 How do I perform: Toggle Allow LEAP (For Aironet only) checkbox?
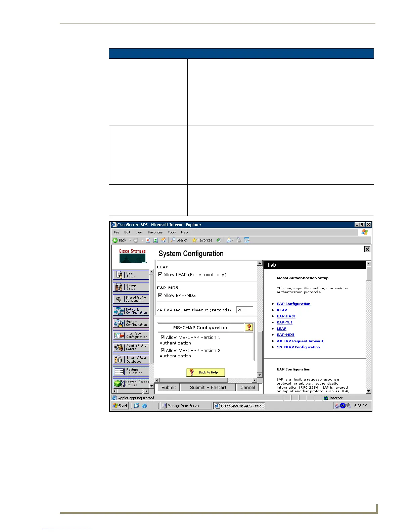[x=160, y=274]
